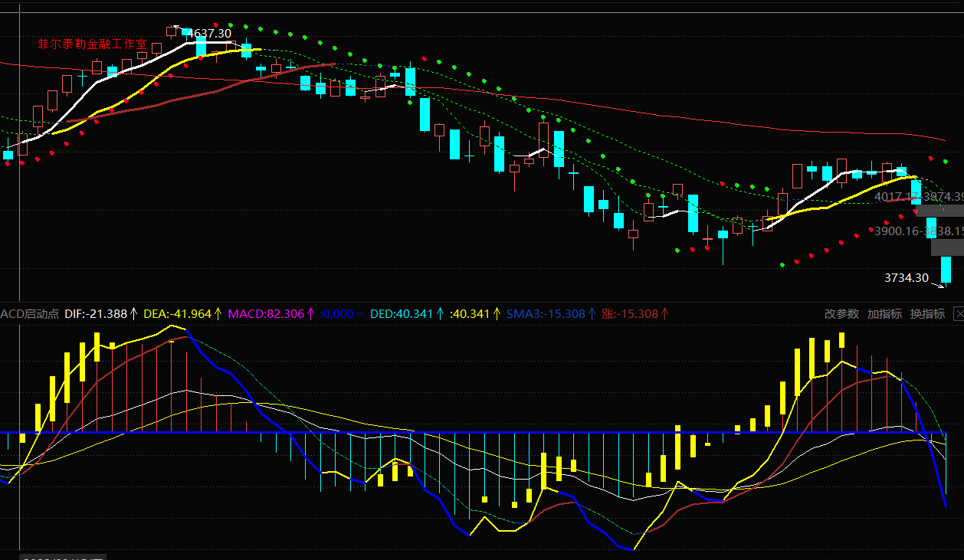Close the MACD indicator panel
Screen dimensions: 964x560
(958, 314)
